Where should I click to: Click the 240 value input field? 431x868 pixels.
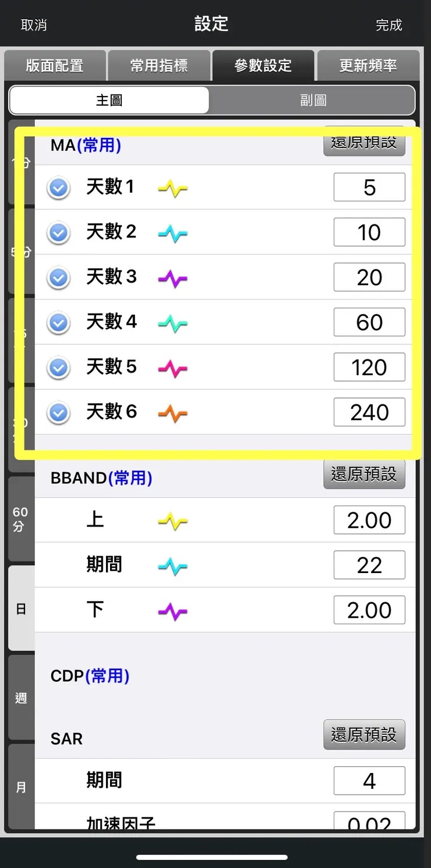(x=369, y=412)
